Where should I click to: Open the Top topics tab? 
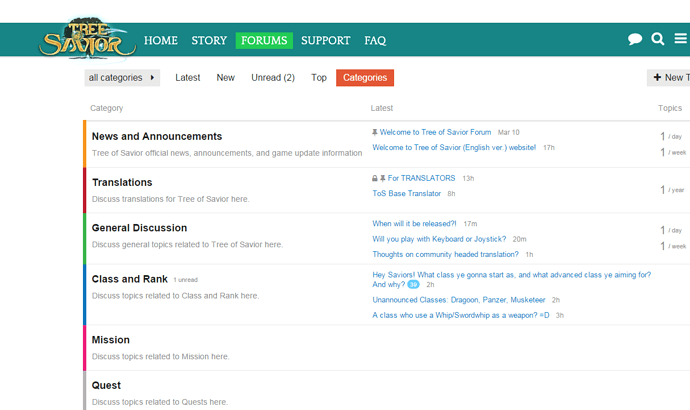pyautogui.click(x=318, y=78)
